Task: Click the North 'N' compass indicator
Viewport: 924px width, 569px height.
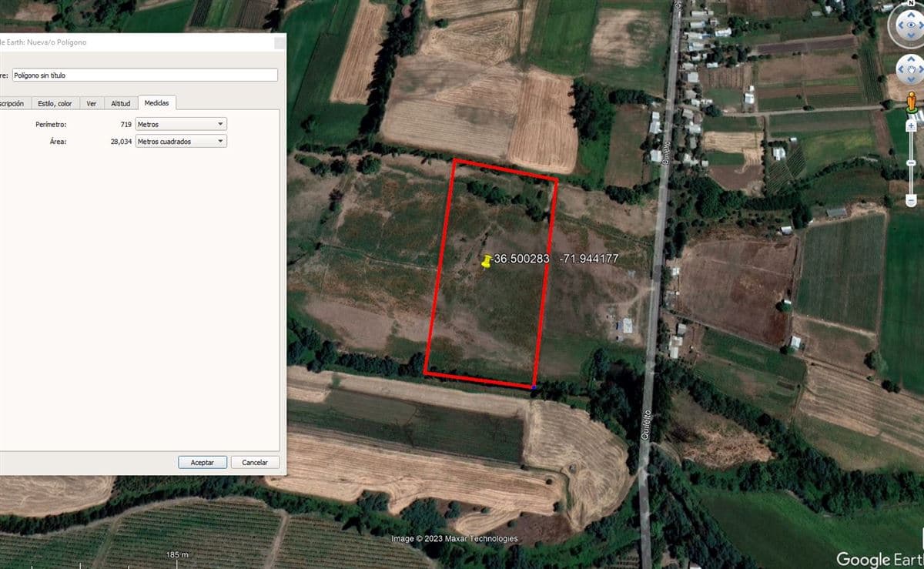Action: click(910, 4)
